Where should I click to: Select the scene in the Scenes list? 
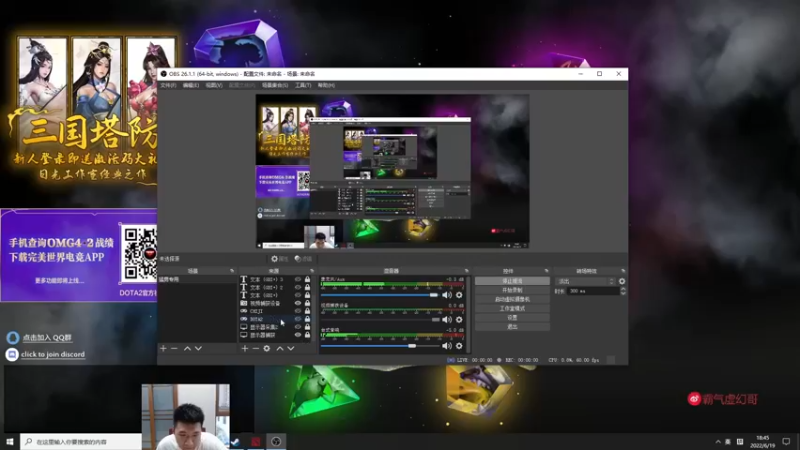coord(197,280)
